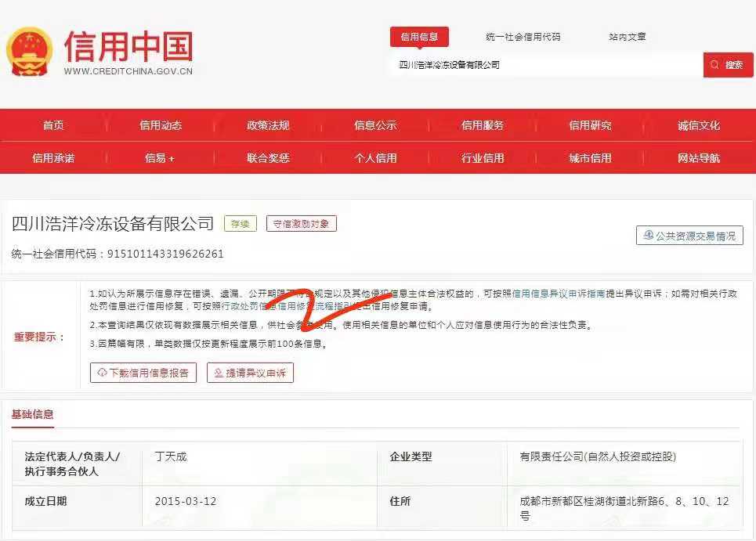Click legal representative name 丁天成
The height and width of the screenshot is (541, 756).
pyautogui.click(x=171, y=456)
